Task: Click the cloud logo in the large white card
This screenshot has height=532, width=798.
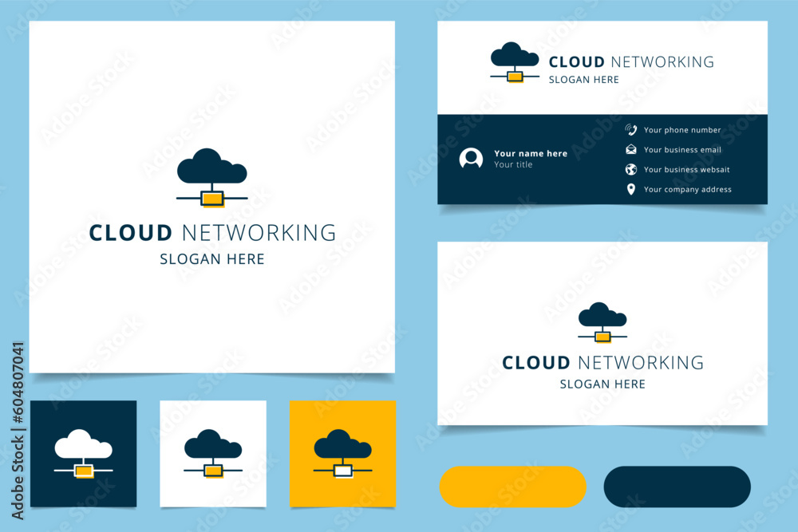Action: [x=211, y=178]
